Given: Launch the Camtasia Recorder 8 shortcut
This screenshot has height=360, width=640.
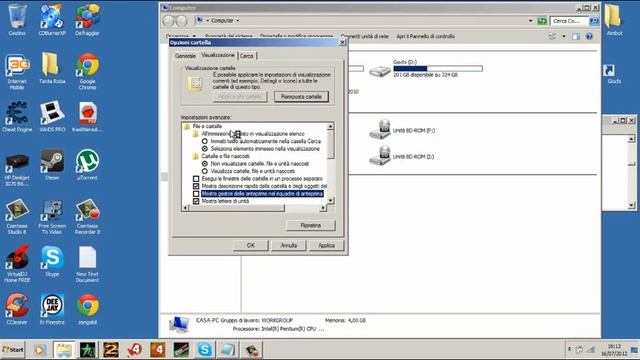Looking at the screenshot, I should coord(87,216).
